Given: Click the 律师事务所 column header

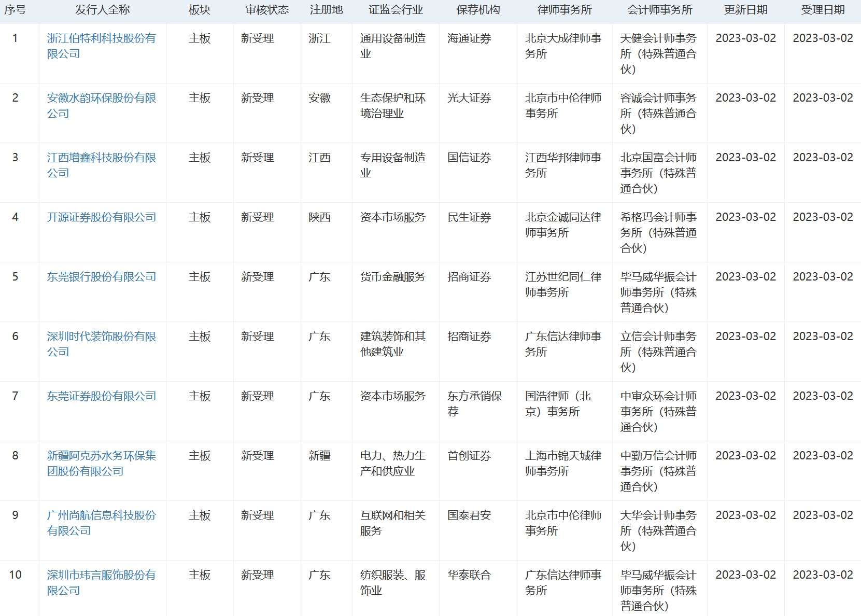Looking at the screenshot, I should (564, 10).
